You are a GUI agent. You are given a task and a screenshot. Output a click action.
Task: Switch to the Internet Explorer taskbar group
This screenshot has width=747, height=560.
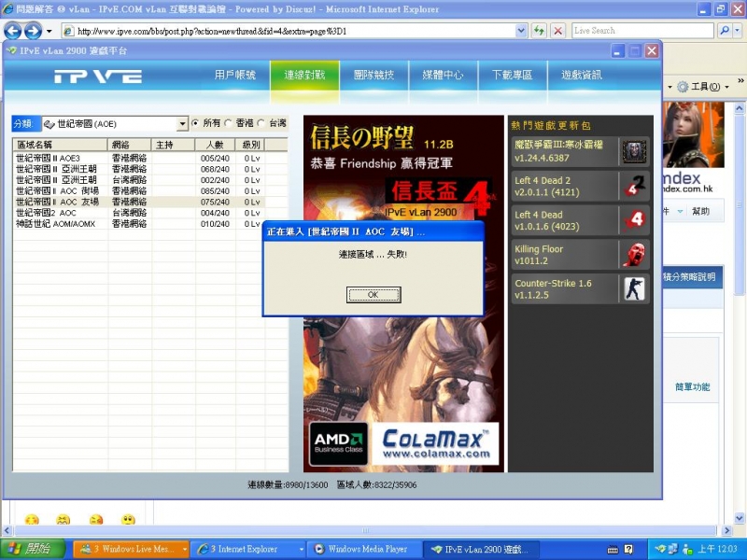click(x=247, y=549)
